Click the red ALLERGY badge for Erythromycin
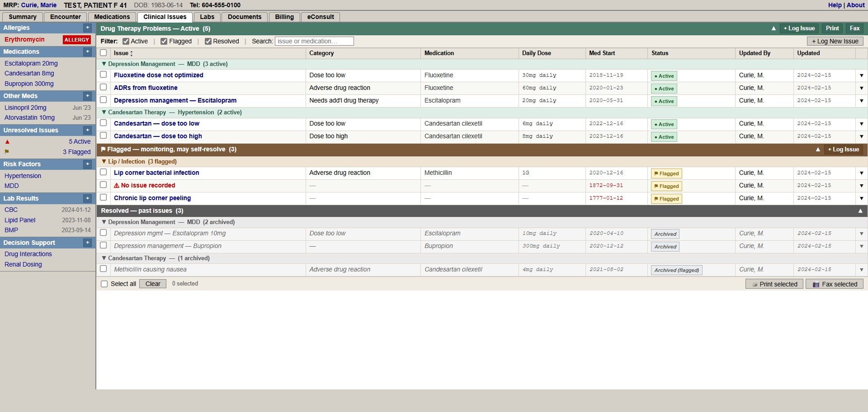Image resolution: width=868 pixels, height=412 pixels. click(x=76, y=40)
